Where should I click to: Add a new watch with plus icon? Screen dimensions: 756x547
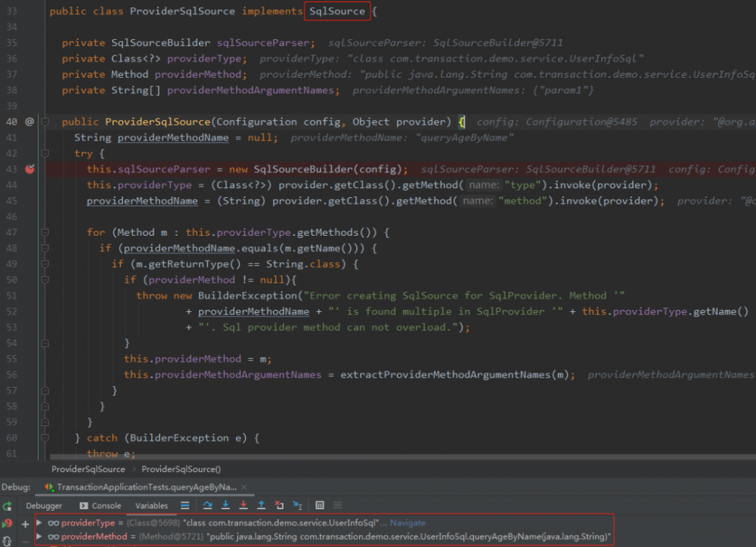click(x=25, y=523)
